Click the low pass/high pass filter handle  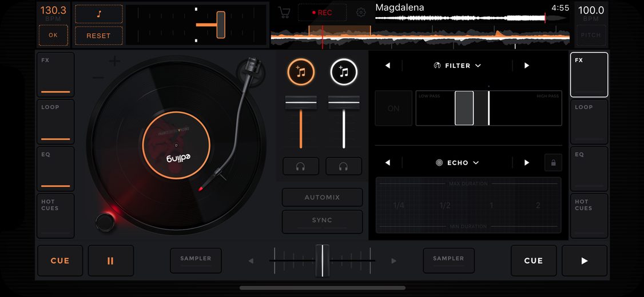click(x=464, y=109)
